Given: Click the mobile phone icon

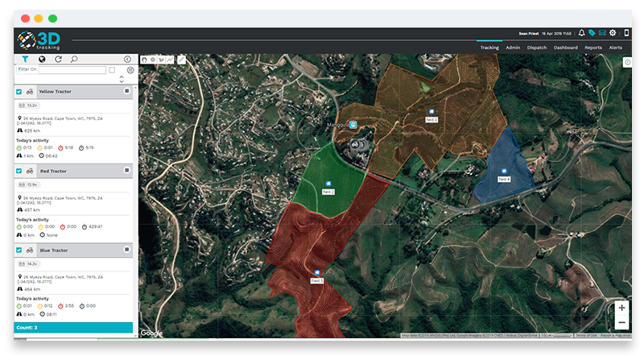Looking at the screenshot, I should pyautogui.click(x=626, y=33).
